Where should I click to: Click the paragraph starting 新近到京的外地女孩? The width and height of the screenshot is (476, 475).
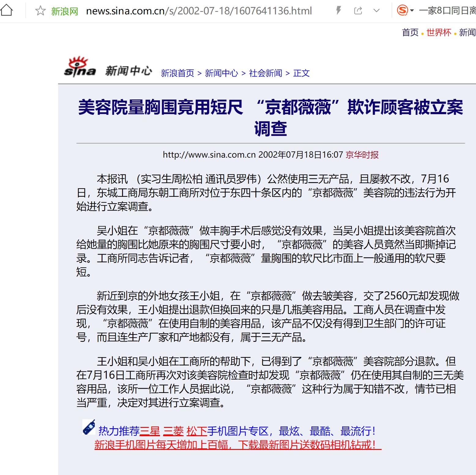pos(268,316)
